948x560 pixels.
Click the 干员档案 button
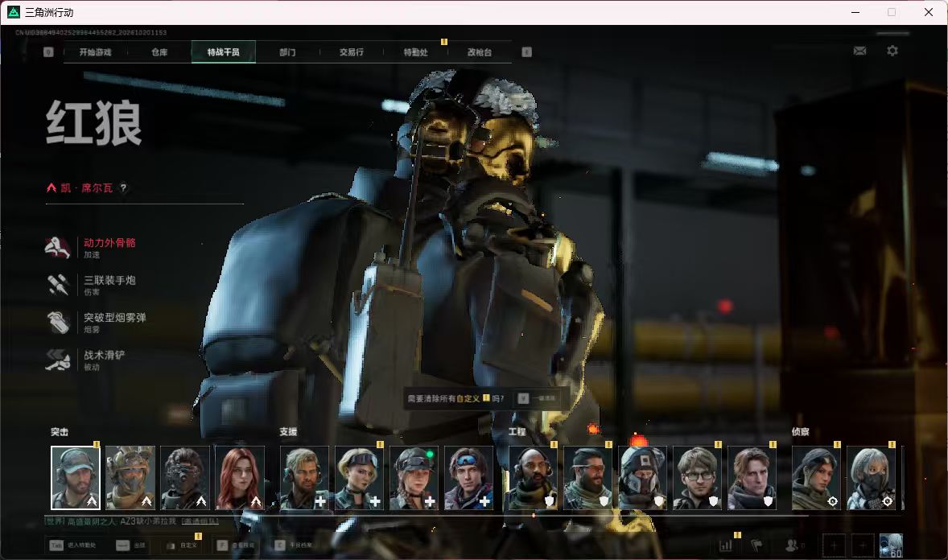coord(294,546)
